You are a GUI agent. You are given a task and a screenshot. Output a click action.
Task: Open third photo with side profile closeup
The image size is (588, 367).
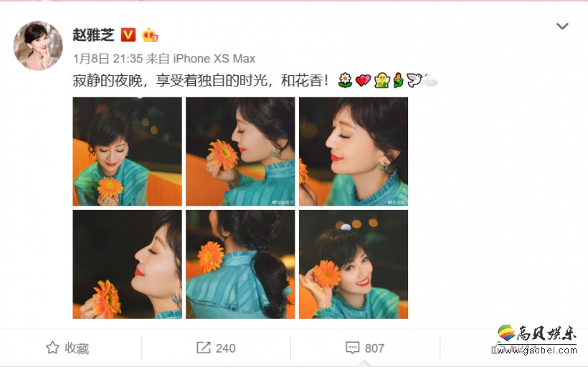(354, 151)
